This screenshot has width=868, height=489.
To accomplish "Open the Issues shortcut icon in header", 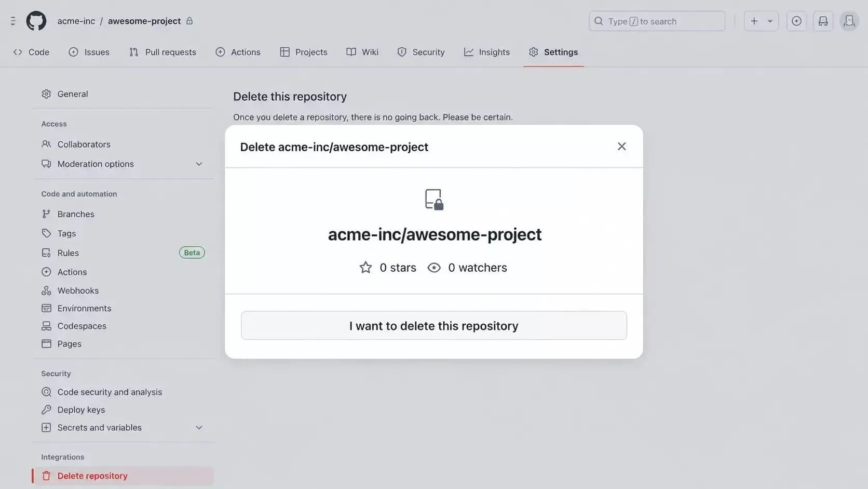I will tap(796, 21).
